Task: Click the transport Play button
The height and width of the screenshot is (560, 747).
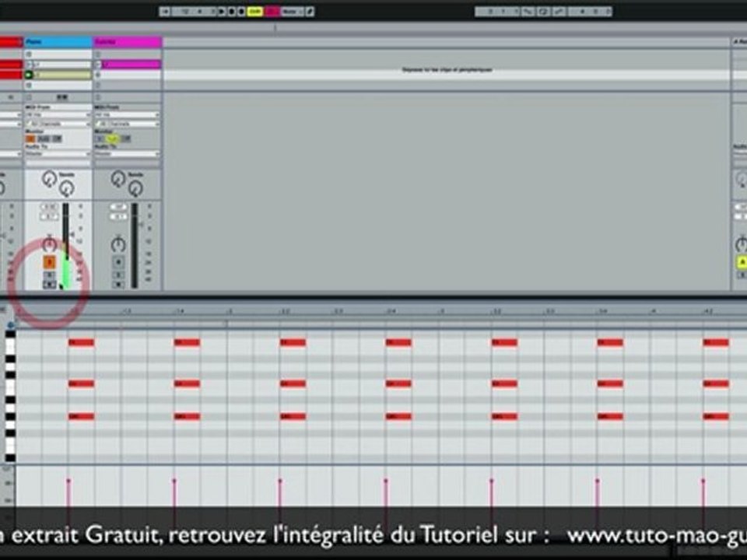Action: 222,11
